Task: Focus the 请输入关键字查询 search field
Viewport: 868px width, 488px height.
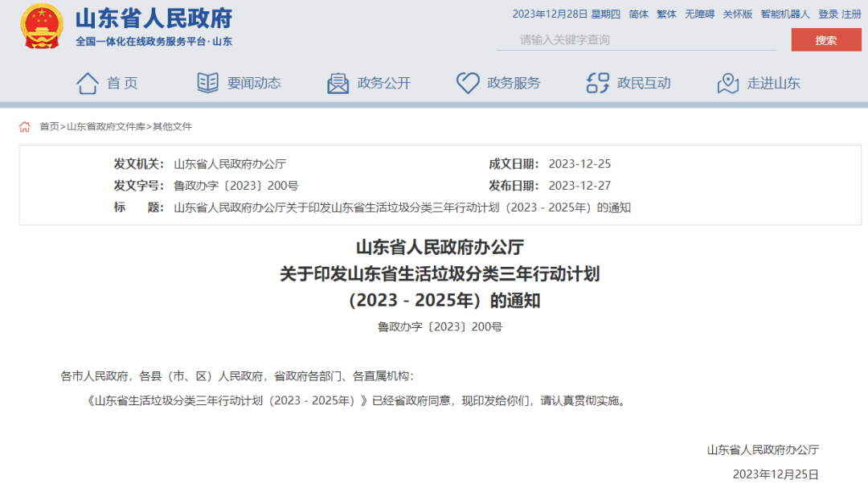Action: coord(637,40)
